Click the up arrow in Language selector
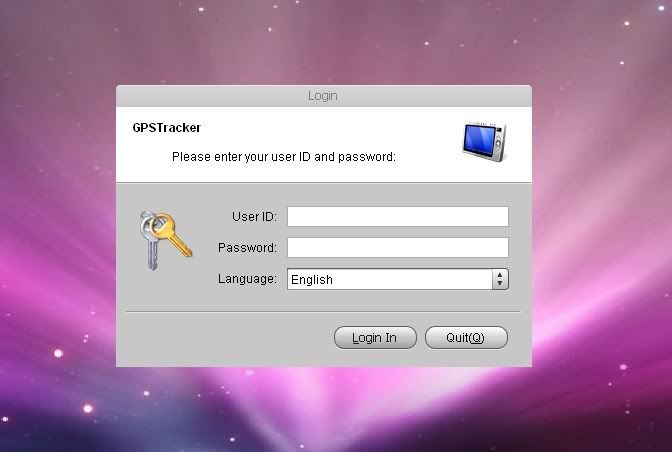This screenshot has height=452, width=672. point(500,275)
